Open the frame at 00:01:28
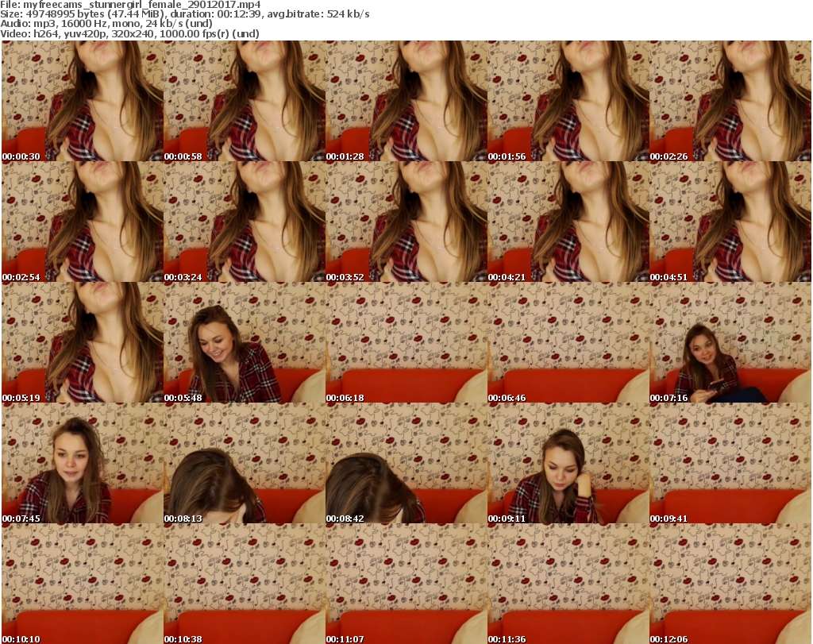813x644 pixels. point(406,101)
